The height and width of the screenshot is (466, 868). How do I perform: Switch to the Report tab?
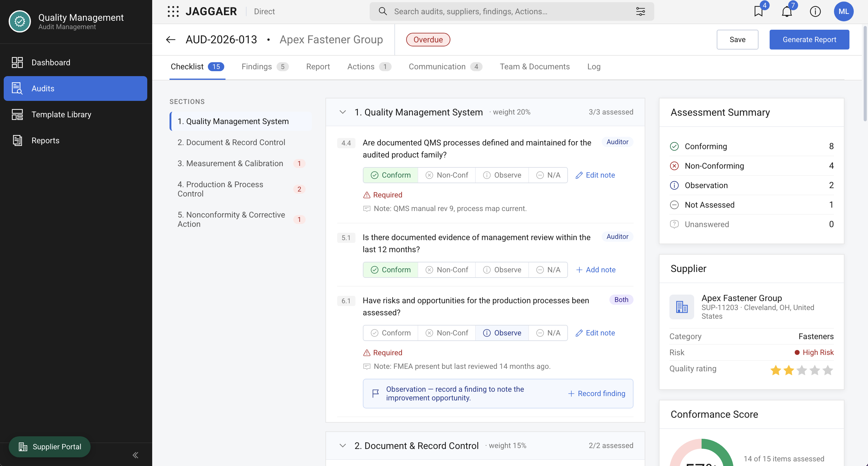pos(318,67)
